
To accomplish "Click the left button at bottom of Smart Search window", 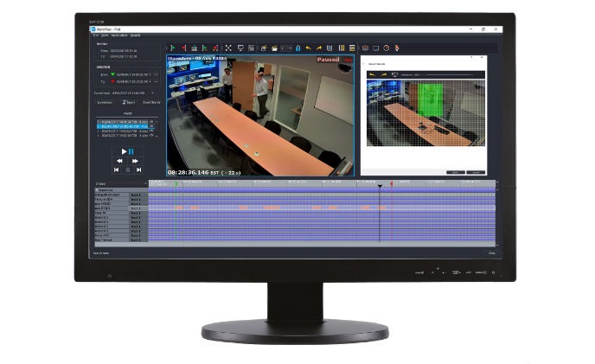I will pos(456,172).
